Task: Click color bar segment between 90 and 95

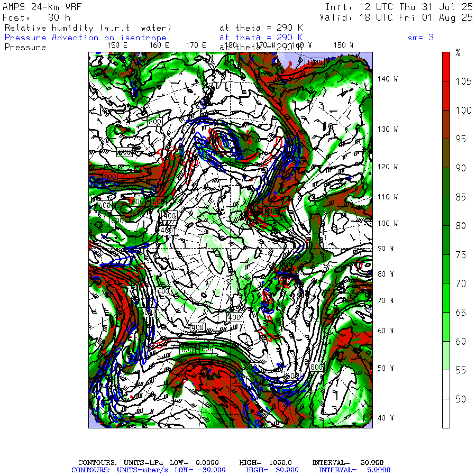Action: point(446,153)
